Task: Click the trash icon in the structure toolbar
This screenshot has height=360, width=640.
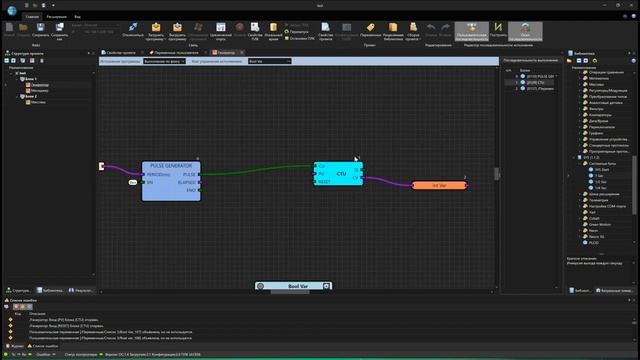Action: click(x=42, y=60)
